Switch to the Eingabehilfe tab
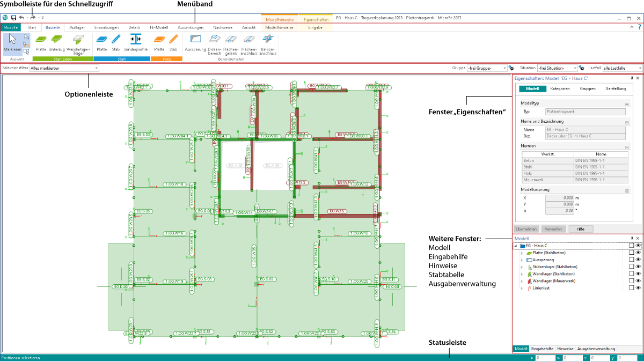Viewport: 644px width, 362px height. pyautogui.click(x=542, y=349)
